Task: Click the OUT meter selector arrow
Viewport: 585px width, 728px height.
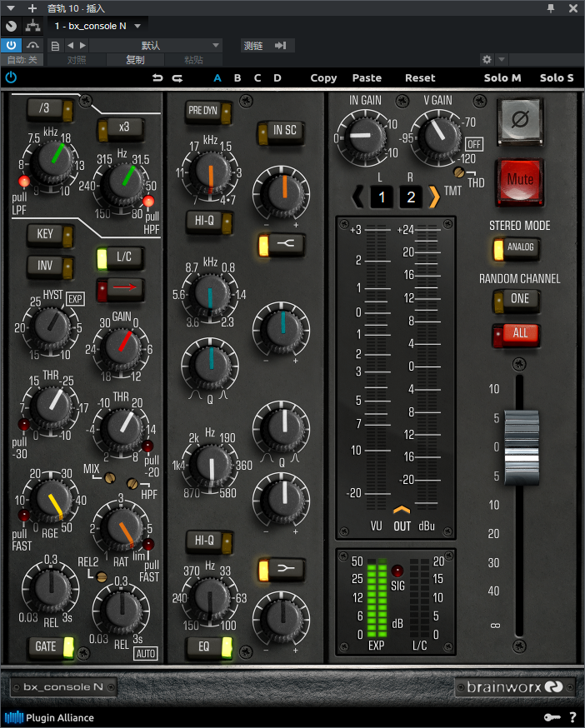Action: pos(402,510)
